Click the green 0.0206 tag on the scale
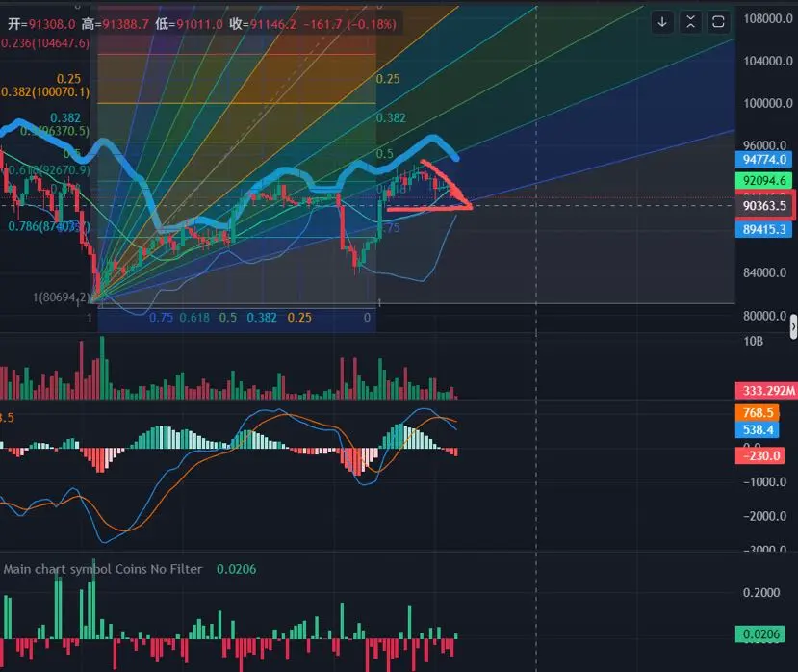This screenshot has height=672, width=798. pyautogui.click(x=759, y=633)
